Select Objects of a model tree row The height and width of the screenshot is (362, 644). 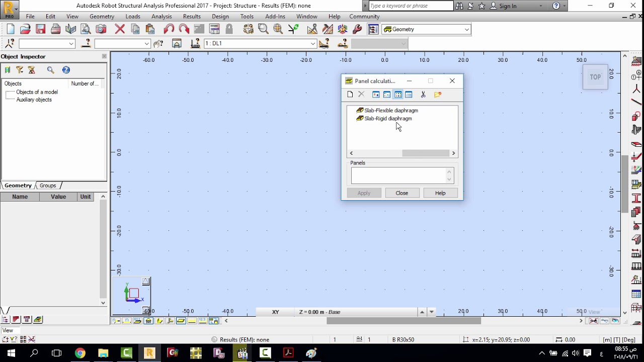pyautogui.click(x=37, y=92)
